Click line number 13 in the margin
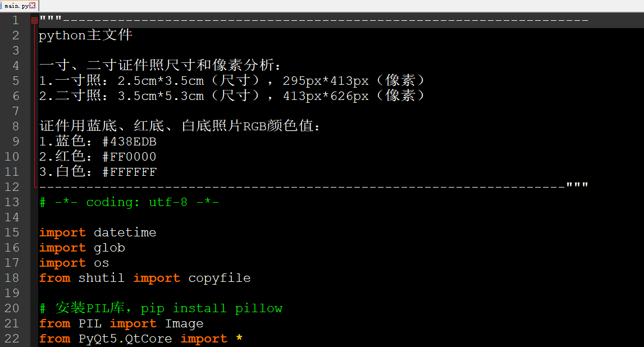 (x=12, y=202)
